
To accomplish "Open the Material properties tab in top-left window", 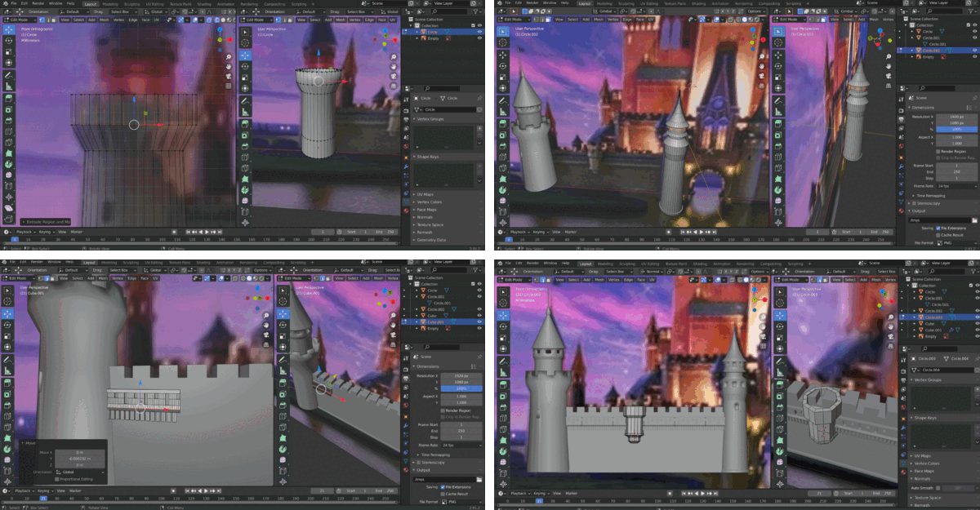I will click(406, 211).
